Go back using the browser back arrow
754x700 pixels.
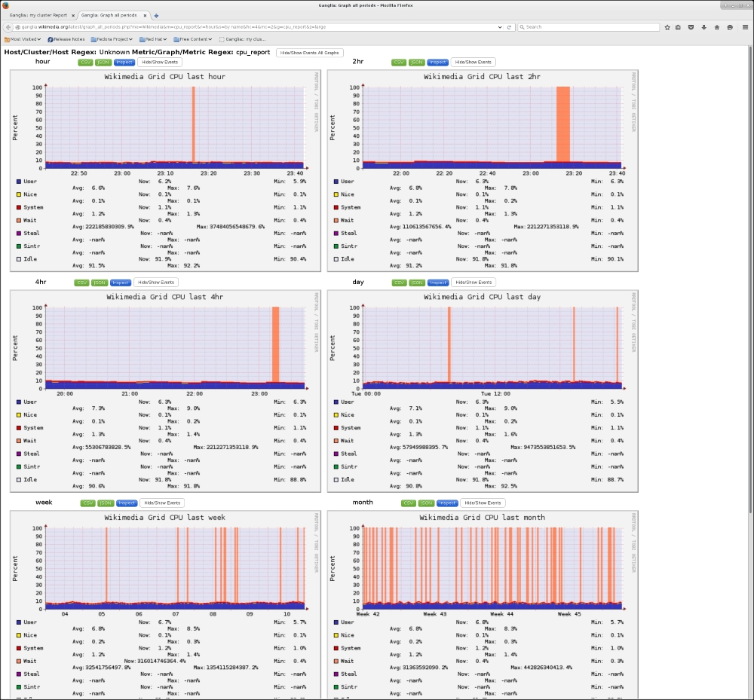[8, 27]
